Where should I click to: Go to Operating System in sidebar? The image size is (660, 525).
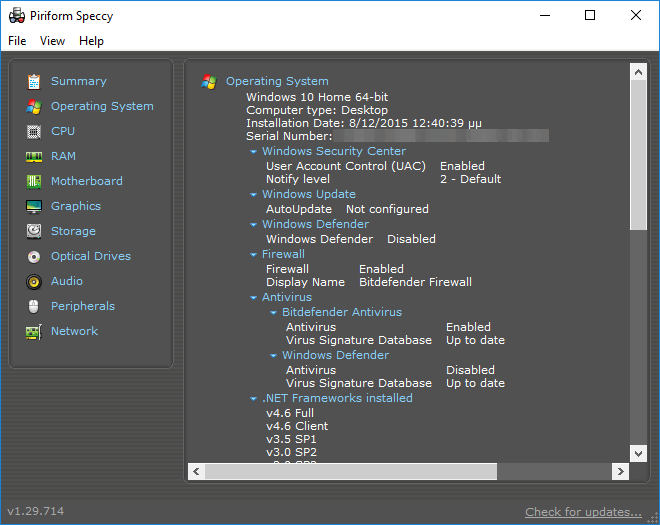pyautogui.click(x=102, y=106)
